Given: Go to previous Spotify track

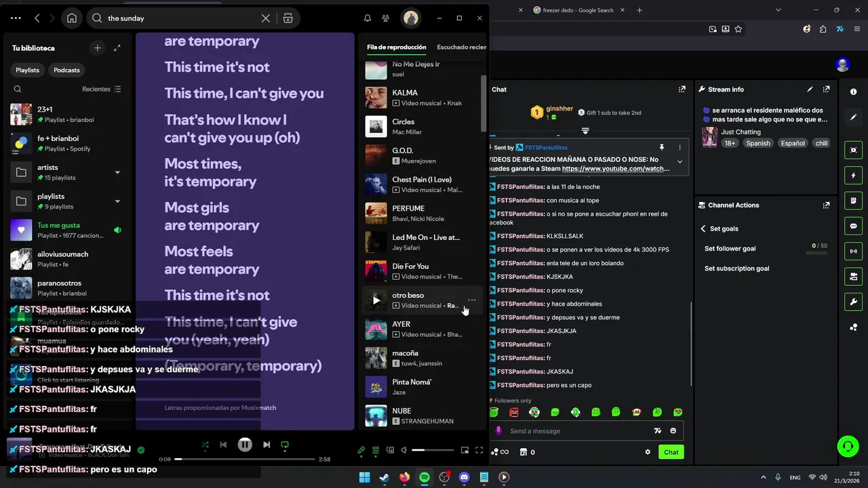Looking at the screenshot, I should click(x=223, y=445).
